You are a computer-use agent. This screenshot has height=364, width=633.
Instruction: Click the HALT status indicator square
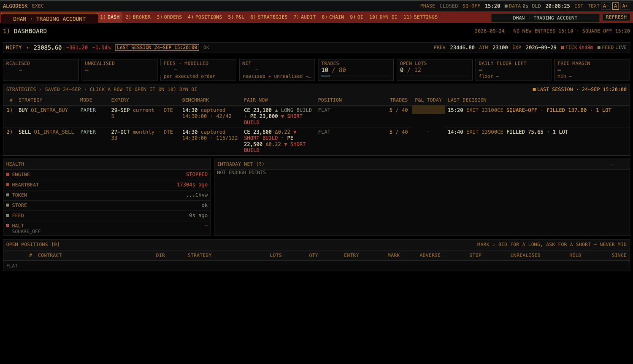[8, 226]
